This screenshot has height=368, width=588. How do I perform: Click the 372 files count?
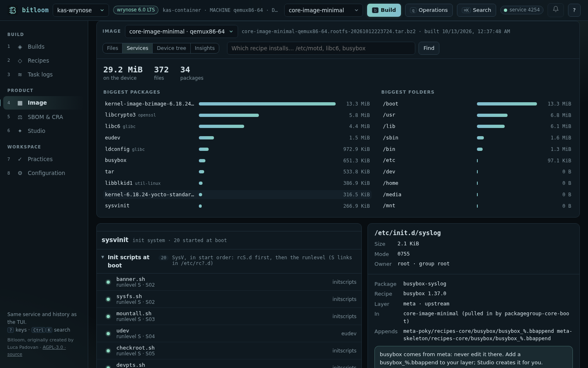tap(161, 73)
